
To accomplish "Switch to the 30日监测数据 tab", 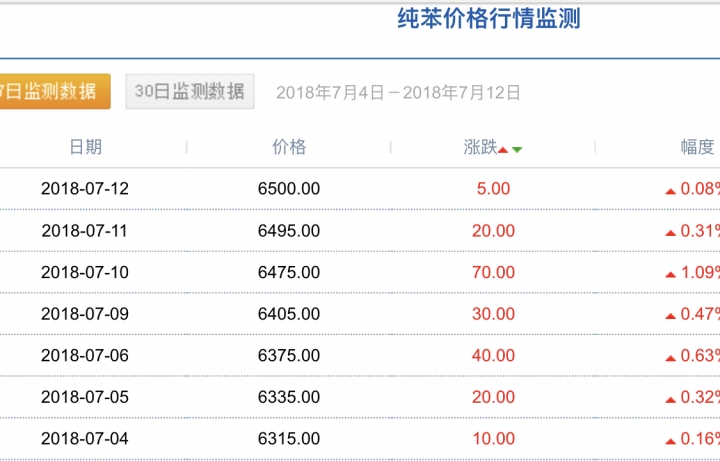I will click(x=190, y=91).
